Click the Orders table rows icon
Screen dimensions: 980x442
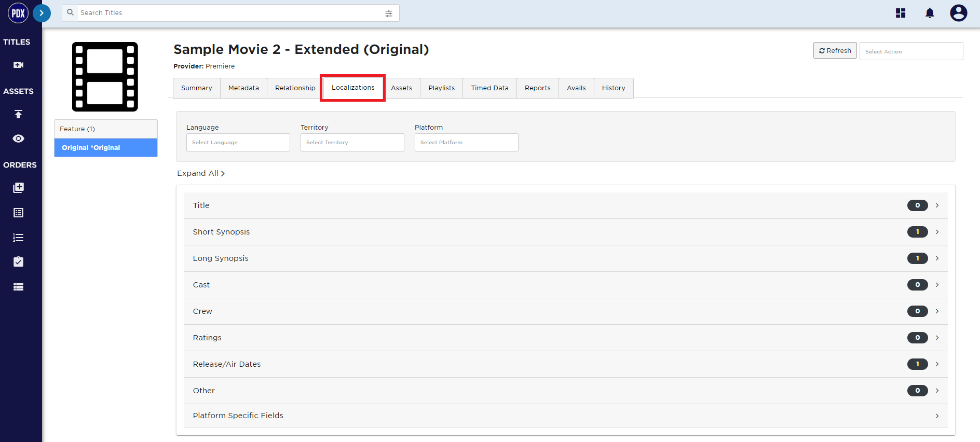coord(18,287)
